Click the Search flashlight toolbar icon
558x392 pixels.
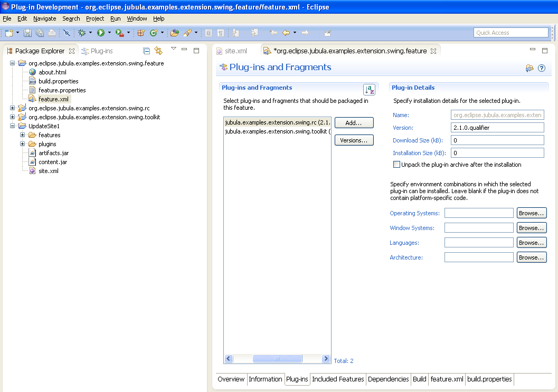coord(187,33)
